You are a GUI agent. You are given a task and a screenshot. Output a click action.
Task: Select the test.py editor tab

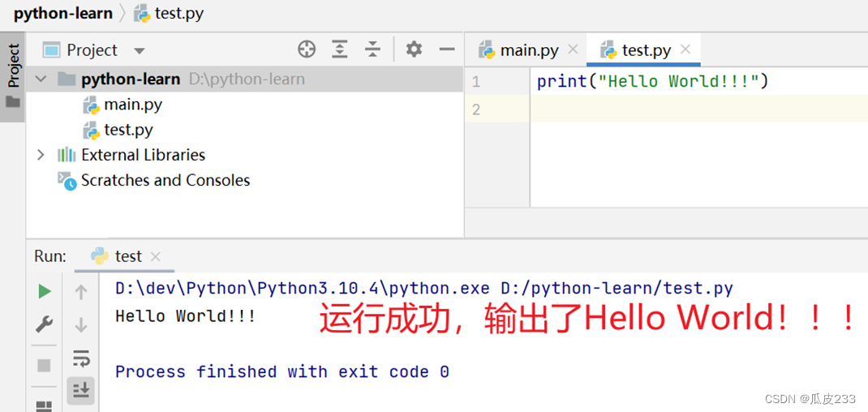coord(643,49)
